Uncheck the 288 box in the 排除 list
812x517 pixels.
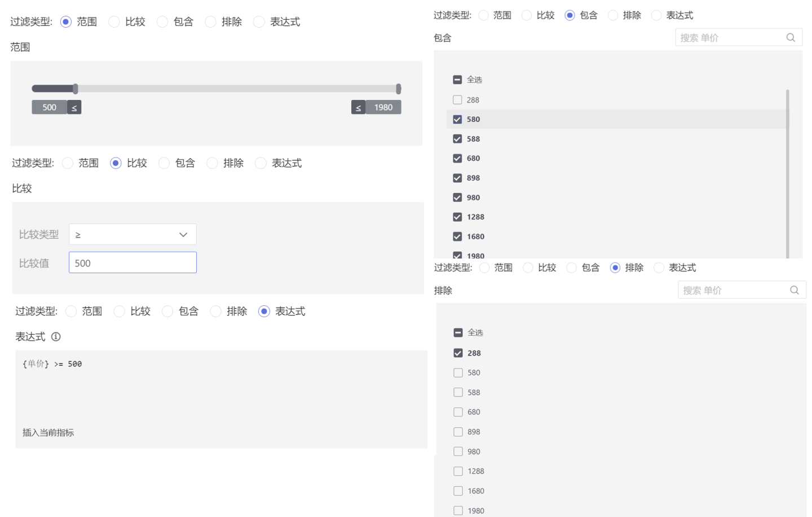458,353
